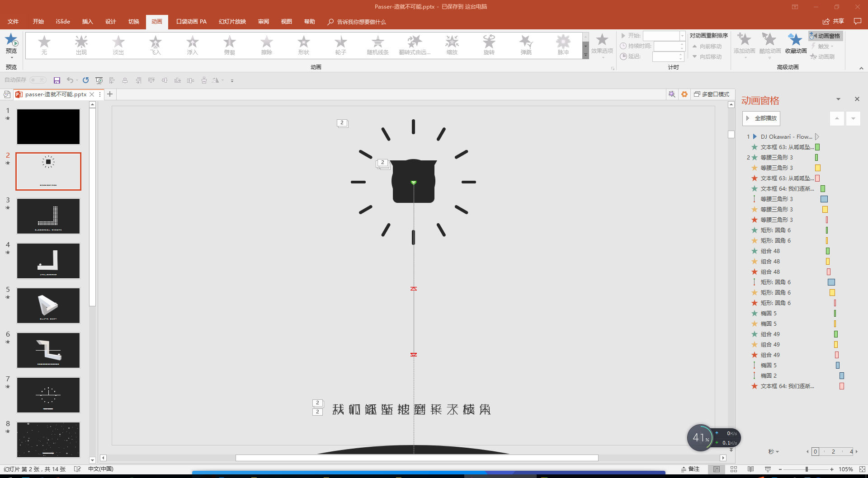Click the 收藏动画 blue star icon
Viewport: 868px width, 478px height.
click(x=795, y=40)
